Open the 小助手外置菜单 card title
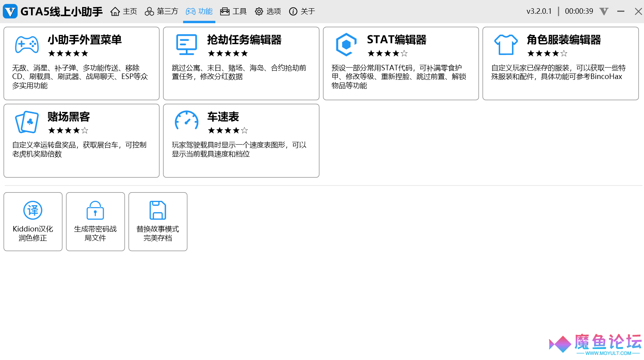Image resolution: width=644 pixels, height=360 pixels. click(x=84, y=40)
